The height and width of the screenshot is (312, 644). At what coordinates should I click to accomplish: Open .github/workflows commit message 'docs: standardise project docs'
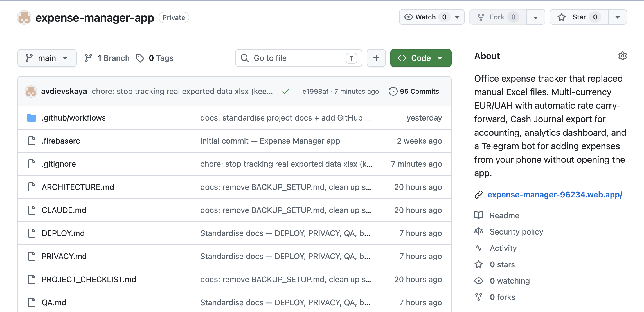(285, 118)
